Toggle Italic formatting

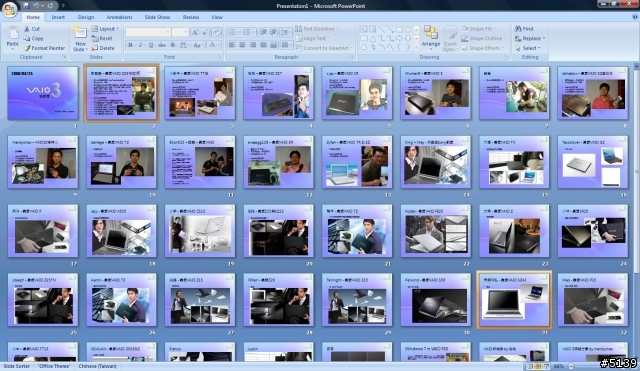pyautogui.click(x=140, y=45)
